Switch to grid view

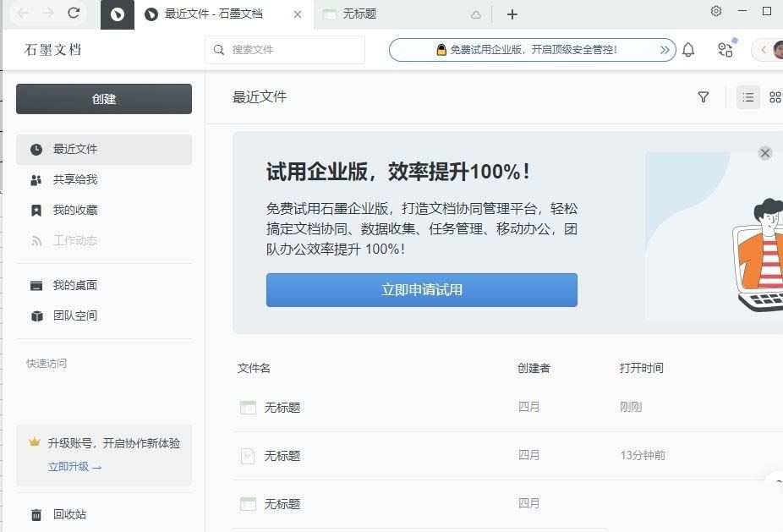coord(775,97)
